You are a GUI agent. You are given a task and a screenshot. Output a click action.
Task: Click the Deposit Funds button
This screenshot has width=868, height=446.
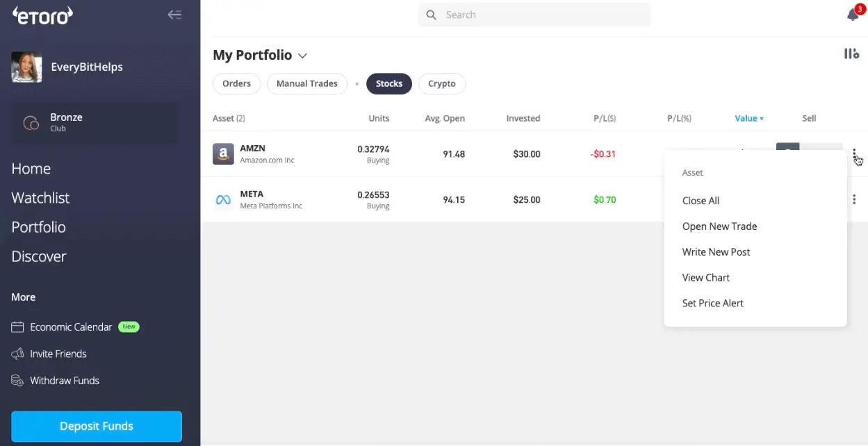point(97,427)
